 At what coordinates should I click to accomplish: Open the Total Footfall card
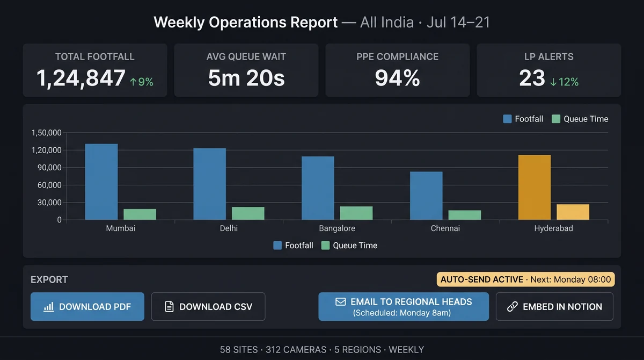(95, 70)
